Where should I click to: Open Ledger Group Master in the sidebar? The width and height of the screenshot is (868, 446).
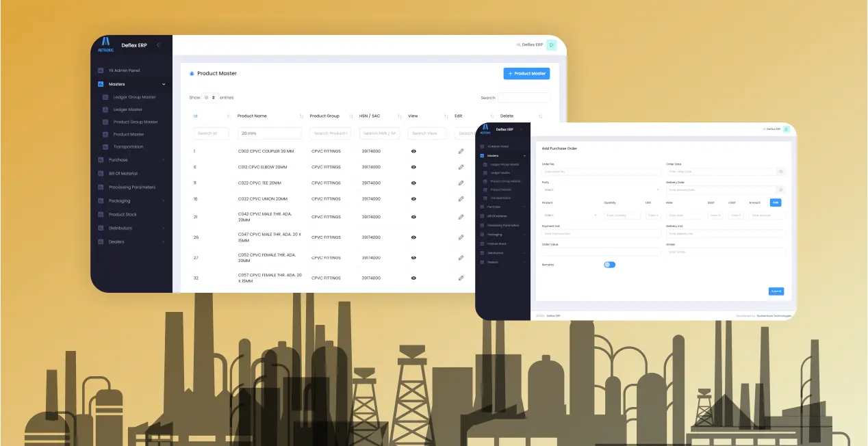[134, 97]
